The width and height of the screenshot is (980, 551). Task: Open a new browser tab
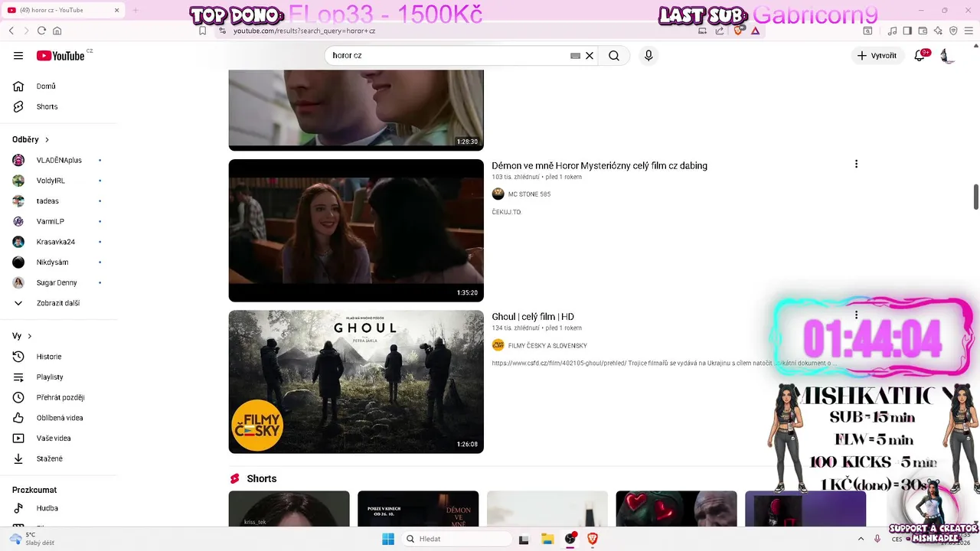(x=136, y=10)
